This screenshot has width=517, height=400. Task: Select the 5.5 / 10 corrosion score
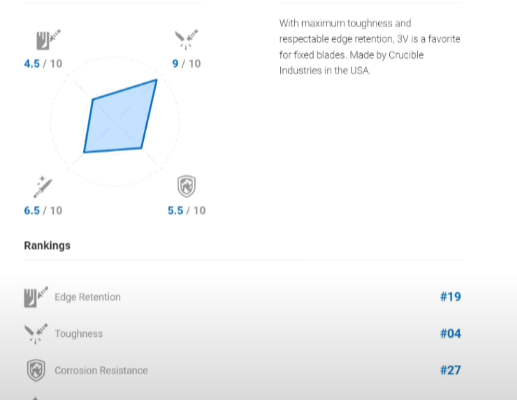[x=186, y=211]
